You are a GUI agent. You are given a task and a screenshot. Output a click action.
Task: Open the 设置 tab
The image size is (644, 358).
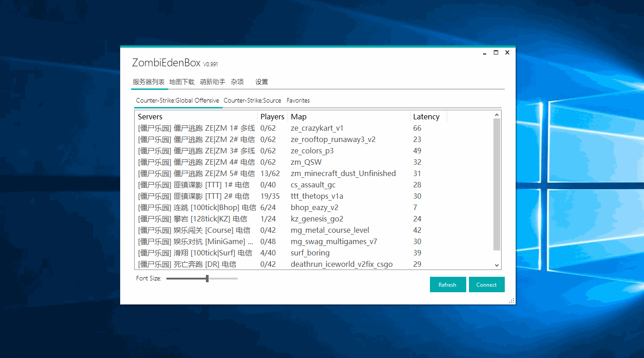[x=262, y=82]
